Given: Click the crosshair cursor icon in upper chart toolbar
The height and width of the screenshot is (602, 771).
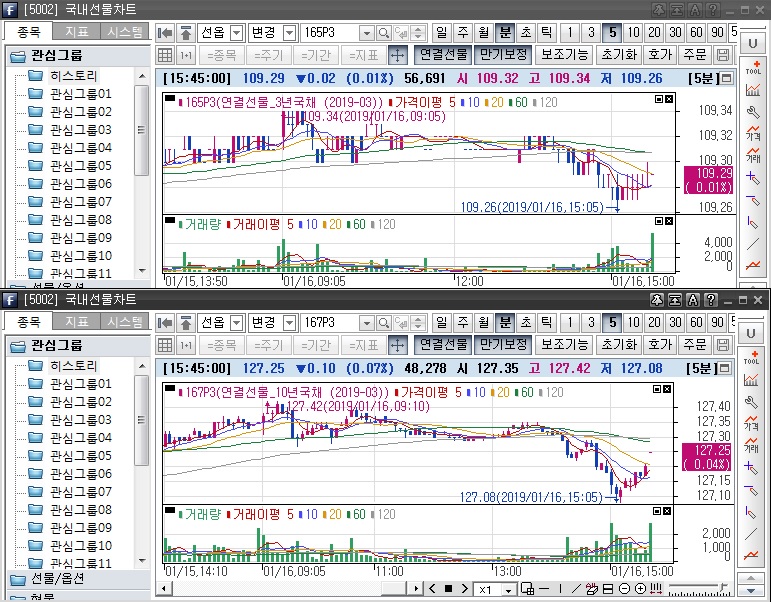Looking at the screenshot, I should click(397, 55).
